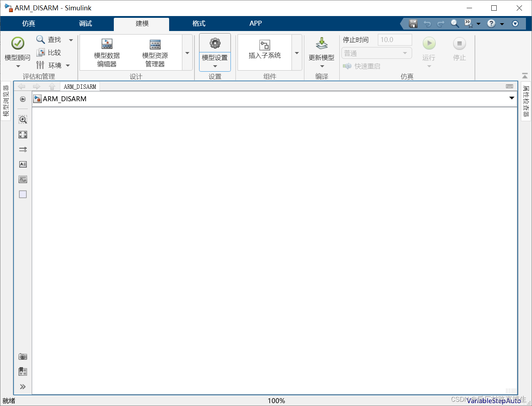Open Model Settings (模型设置) gear
This screenshot has height=406, width=532.
215,43
